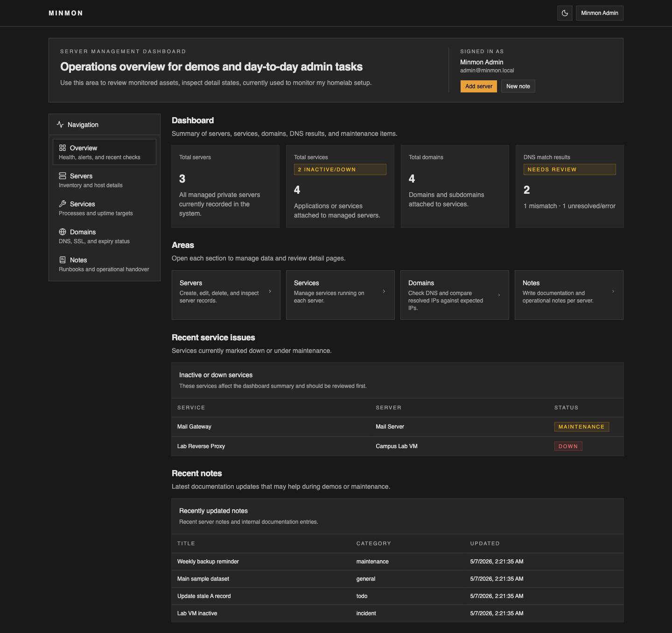Open Notes in the sidebar navigation
The width and height of the screenshot is (672, 633).
click(105, 264)
